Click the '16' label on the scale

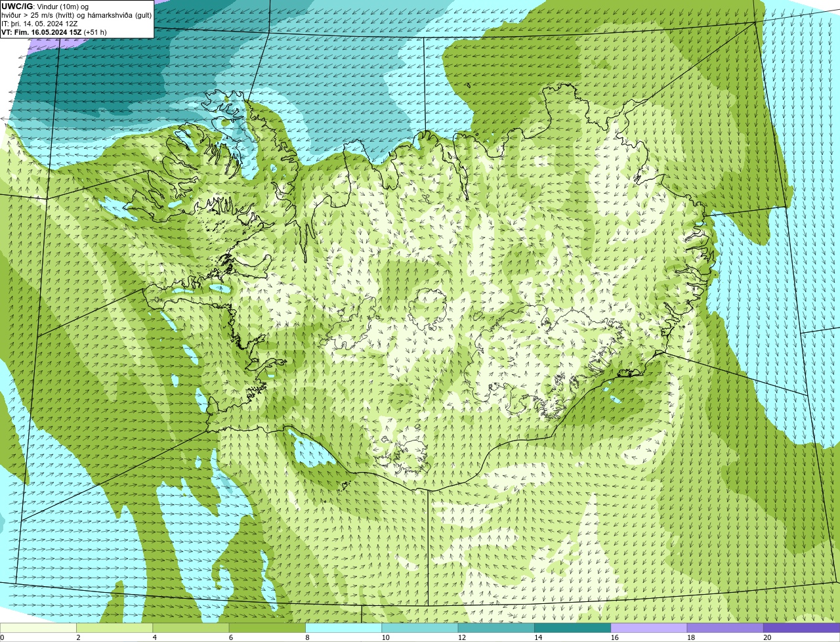pos(614,637)
